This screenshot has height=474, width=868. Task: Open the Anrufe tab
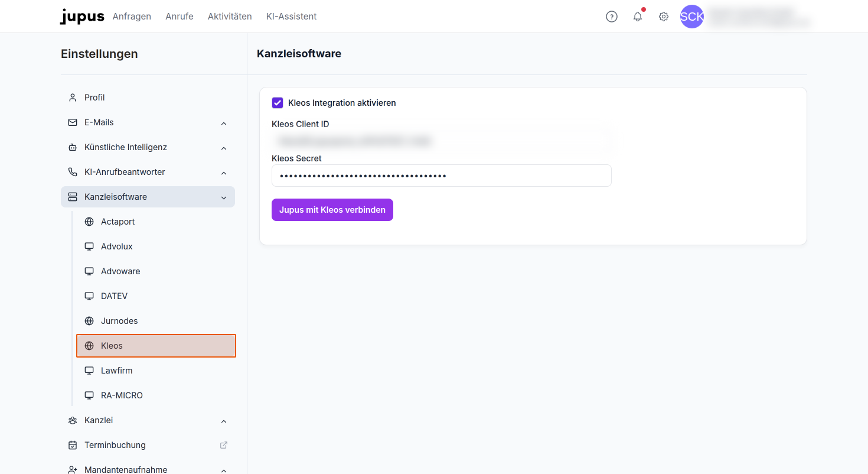pyautogui.click(x=180, y=17)
